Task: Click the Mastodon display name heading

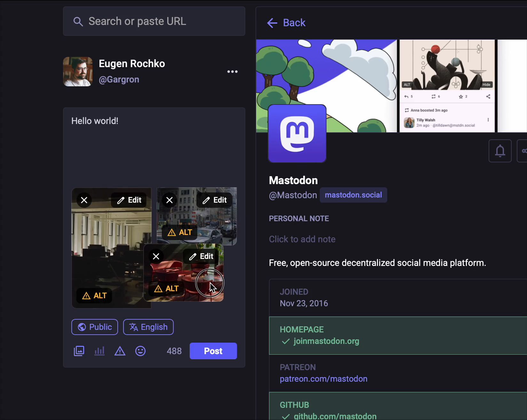Action: [x=293, y=180]
